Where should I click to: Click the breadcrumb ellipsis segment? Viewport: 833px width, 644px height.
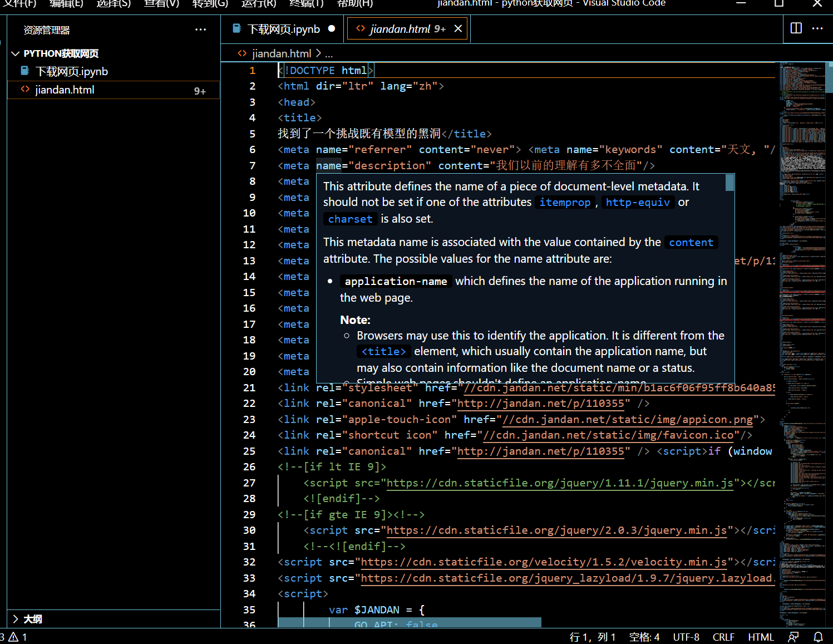(x=329, y=54)
